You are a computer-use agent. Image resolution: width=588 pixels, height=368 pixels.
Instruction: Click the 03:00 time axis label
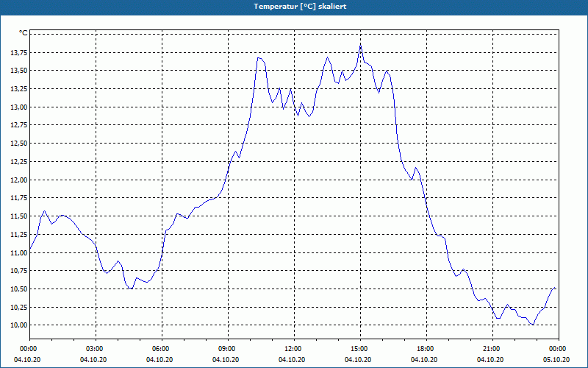pos(96,349)
